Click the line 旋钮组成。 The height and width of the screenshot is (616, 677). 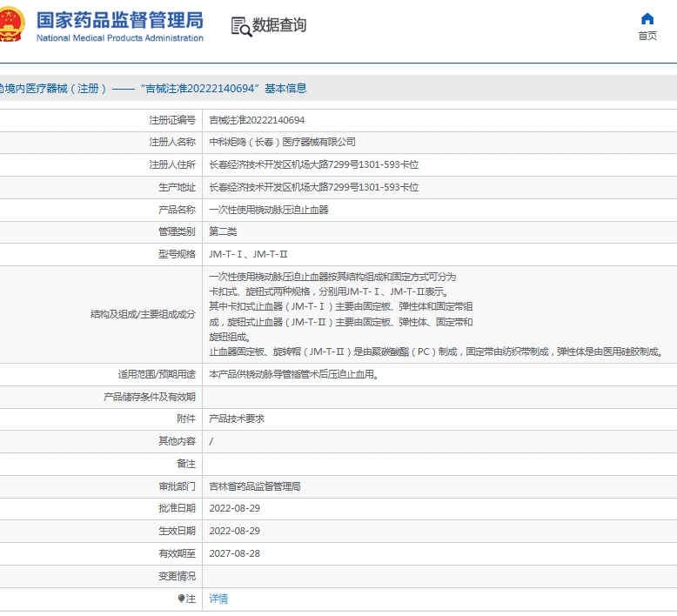pyautogui.click(x=230, y=337)
